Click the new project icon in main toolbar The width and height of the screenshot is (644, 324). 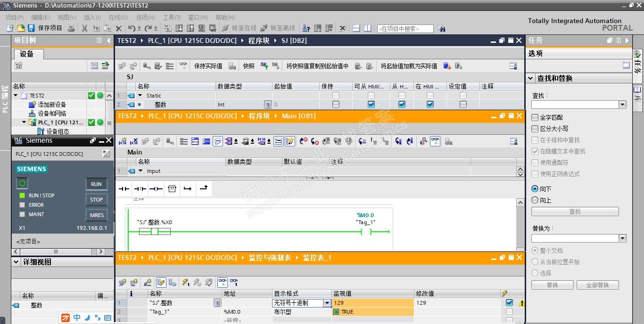pyautogui.click(x=10, y=28)
